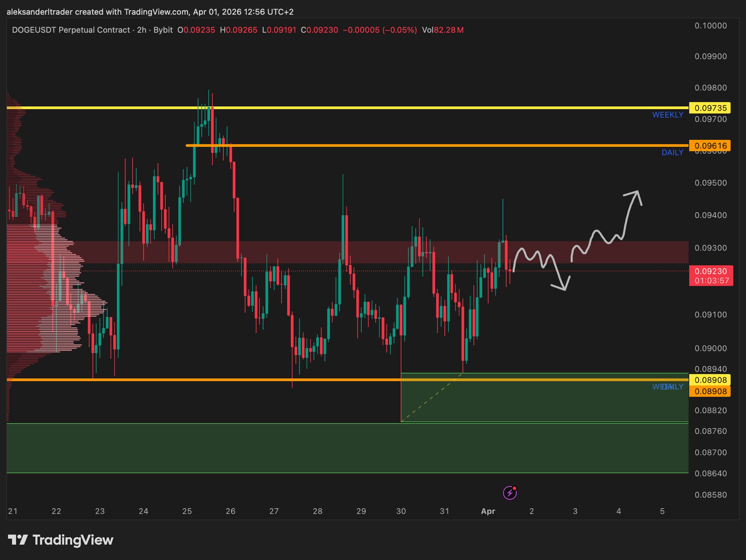Screen dimensions: 746x560
Task: Click the upper DAILY level text label
Action: [672, 153]
